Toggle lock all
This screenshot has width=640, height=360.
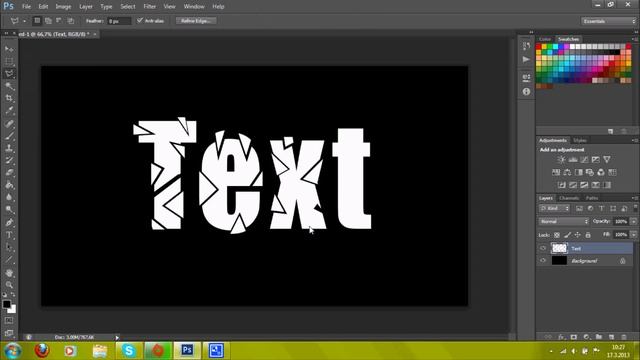pos(588,235)
